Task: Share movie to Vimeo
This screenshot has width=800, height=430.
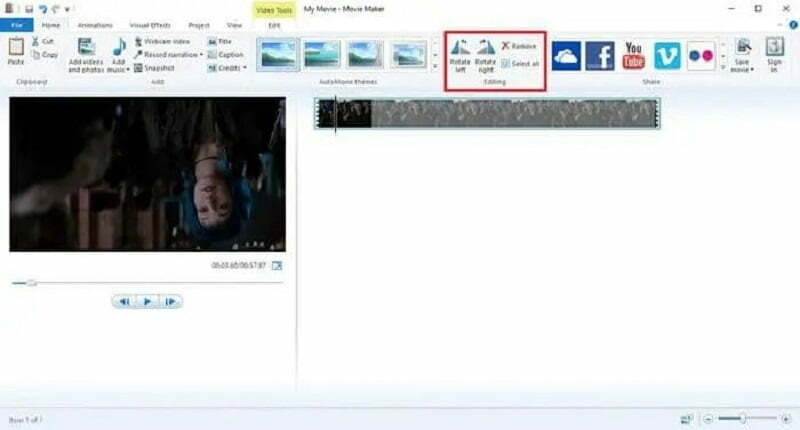Action: click(x=667, y=56)
